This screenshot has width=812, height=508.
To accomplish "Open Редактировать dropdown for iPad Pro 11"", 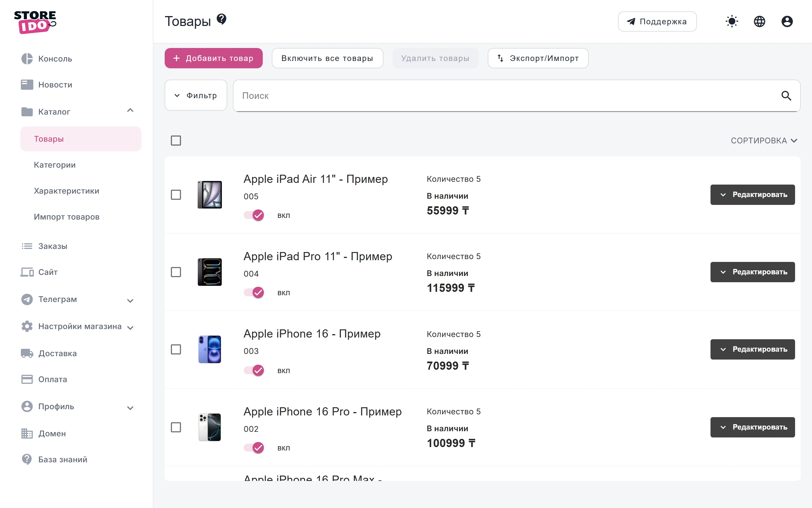I will pyautogui.click(x=753, y=272).
